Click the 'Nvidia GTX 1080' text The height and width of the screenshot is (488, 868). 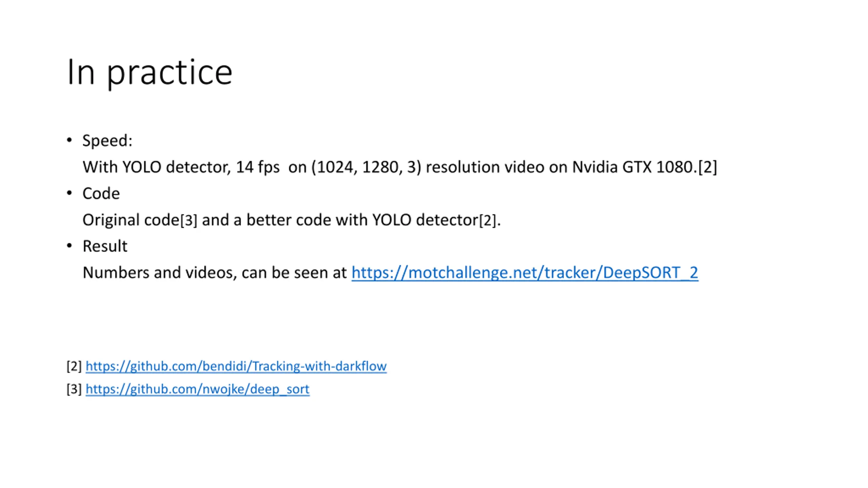(634, 167)
